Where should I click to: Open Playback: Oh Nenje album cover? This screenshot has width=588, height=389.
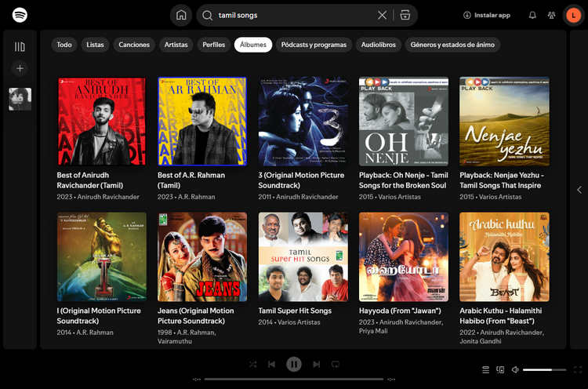click(x=404, y=122)
